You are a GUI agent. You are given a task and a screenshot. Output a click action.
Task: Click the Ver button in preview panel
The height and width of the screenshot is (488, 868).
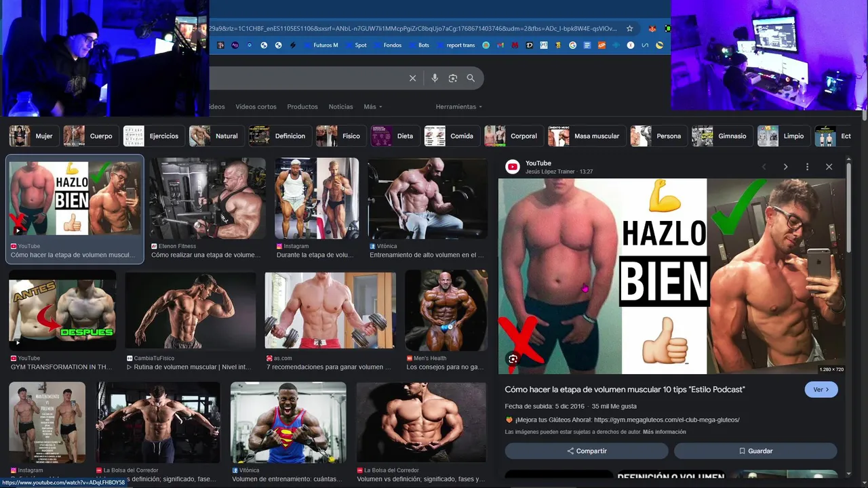pos(821,390)
